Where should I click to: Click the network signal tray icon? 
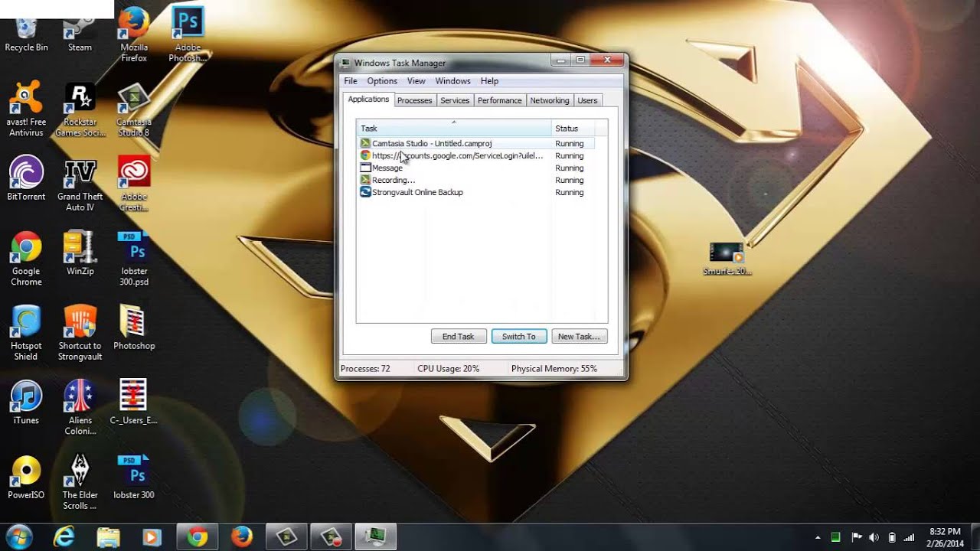(910, 537)
